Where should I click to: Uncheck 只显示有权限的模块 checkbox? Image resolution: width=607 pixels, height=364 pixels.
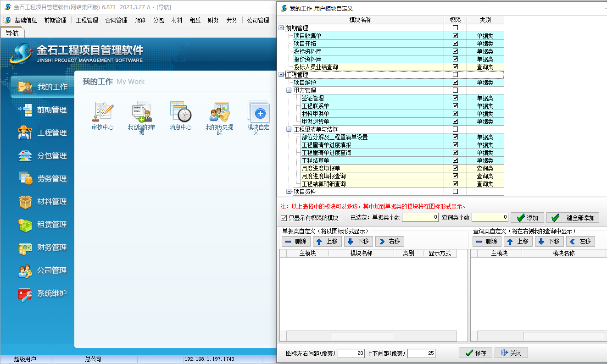tap(284, 218)
